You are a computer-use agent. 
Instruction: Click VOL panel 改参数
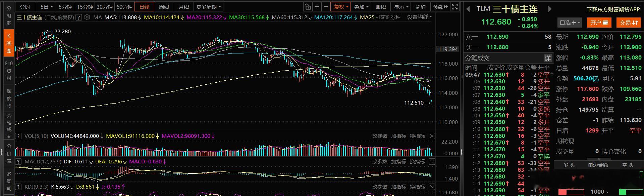pos(380,136)
